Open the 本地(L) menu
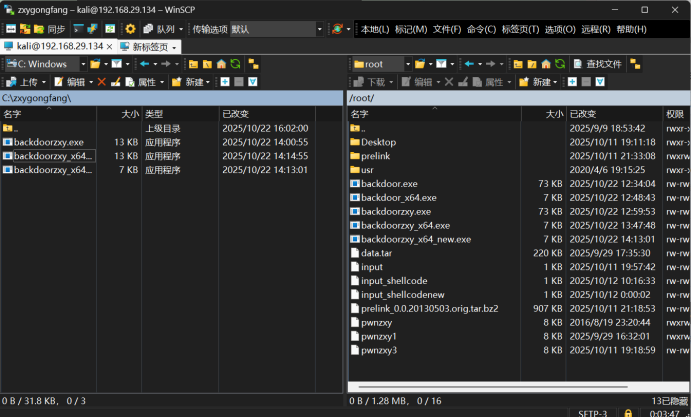Screen dimensions: 691x418 pyautogui.click(x=375, y=30)
